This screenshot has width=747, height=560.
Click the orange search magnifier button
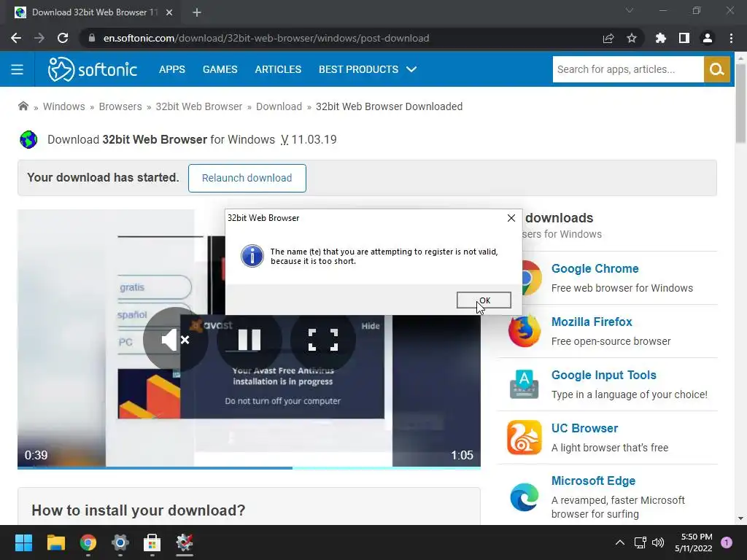pos(716,69)
